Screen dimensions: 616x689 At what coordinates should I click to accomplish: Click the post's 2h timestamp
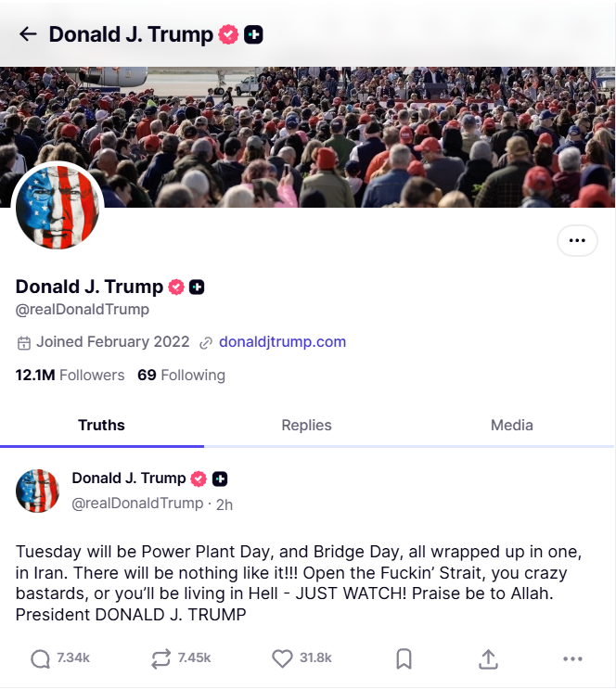(x=225, y=504)
